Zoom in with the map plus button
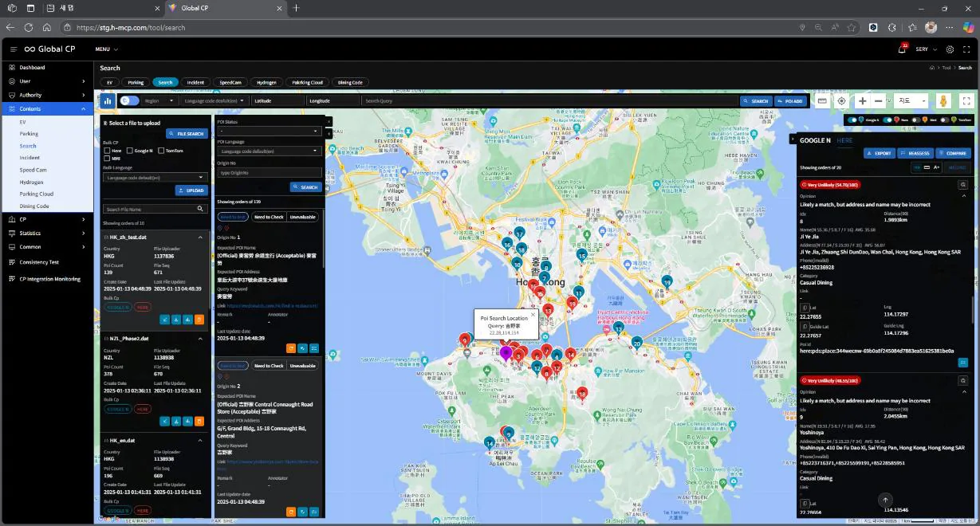The width and height of the screenshot is (980, 526). [862, 101]
